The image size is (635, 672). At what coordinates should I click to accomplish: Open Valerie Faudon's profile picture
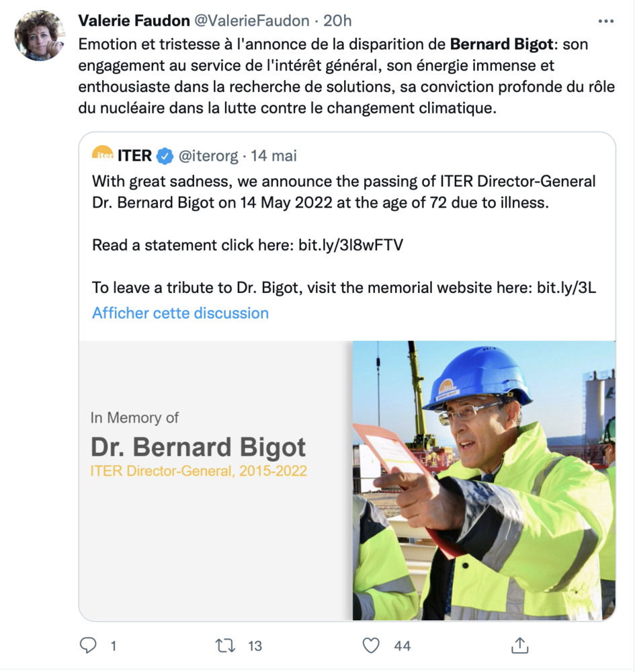click(x=40, y=36)
